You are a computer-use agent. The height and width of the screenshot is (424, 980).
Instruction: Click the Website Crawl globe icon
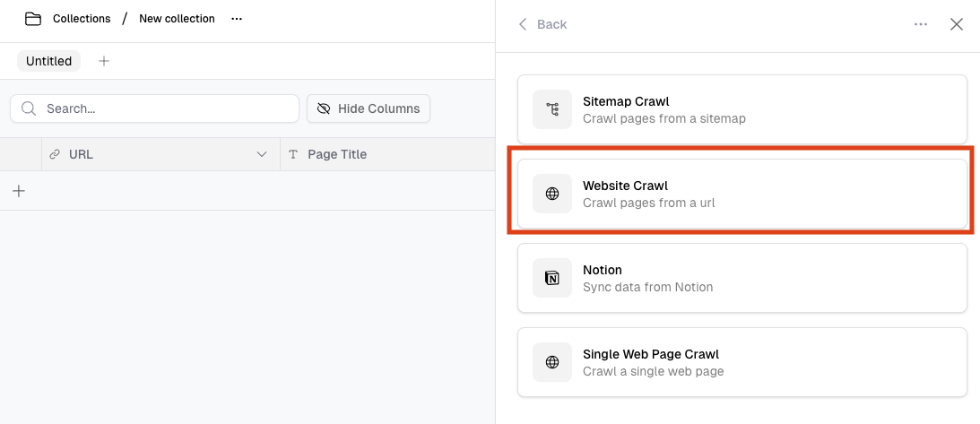tap(552, 194)
